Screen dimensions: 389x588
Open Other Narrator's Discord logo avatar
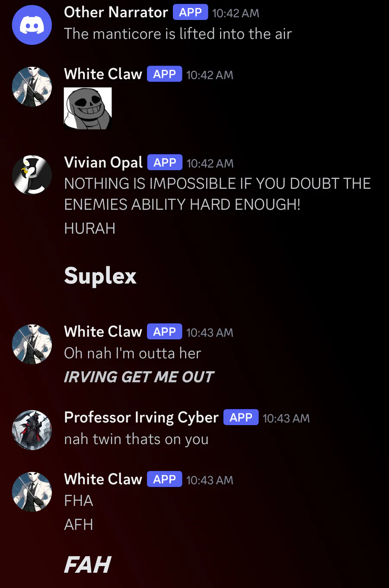(x=32, y=25)
